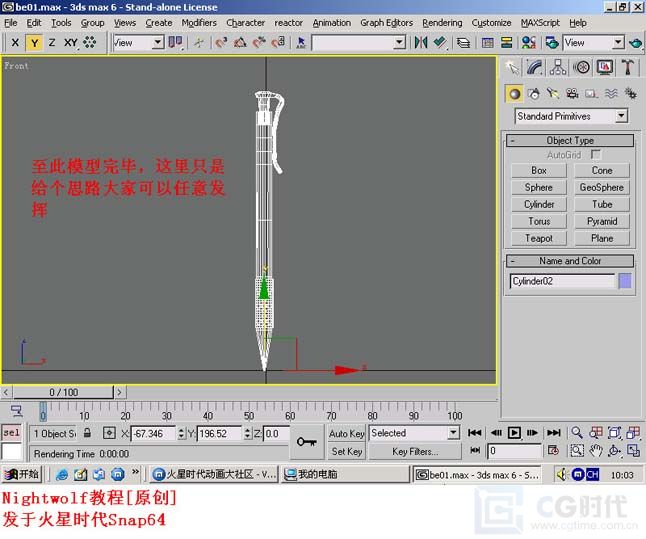Open the Rendering menu
Viewport: 646px width, 539px height.
442,22
